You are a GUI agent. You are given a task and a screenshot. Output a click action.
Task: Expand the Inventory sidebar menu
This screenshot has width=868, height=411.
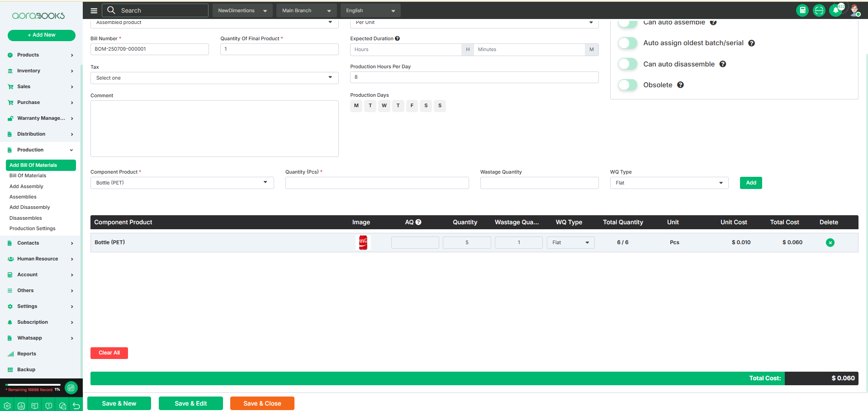point(41,71)
